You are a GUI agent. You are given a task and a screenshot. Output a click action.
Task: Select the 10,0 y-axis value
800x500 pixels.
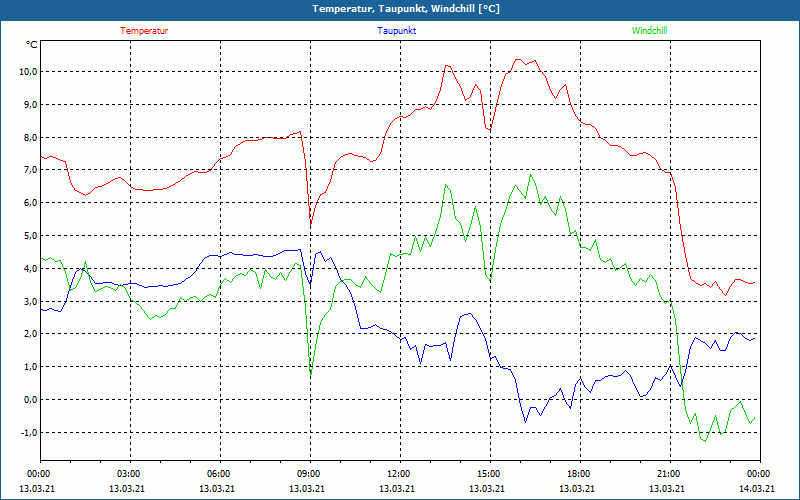pos(29,72)
